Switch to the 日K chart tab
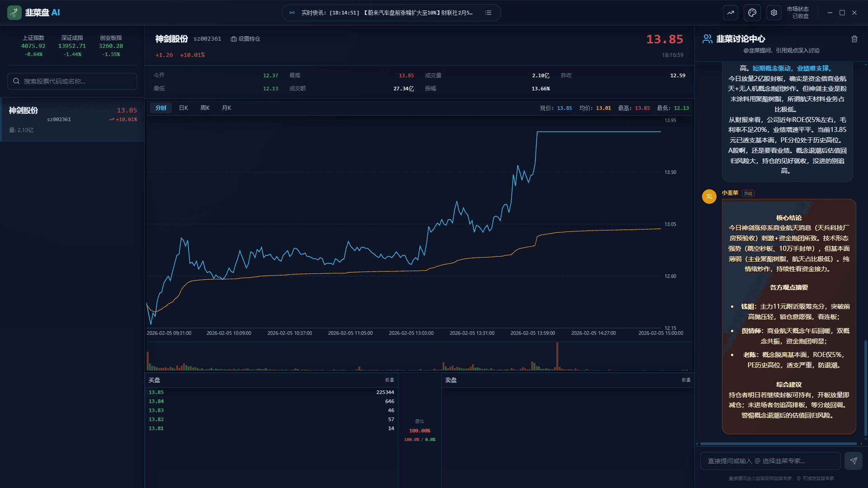This screenshot has width=868, height=488. (184, 108)
